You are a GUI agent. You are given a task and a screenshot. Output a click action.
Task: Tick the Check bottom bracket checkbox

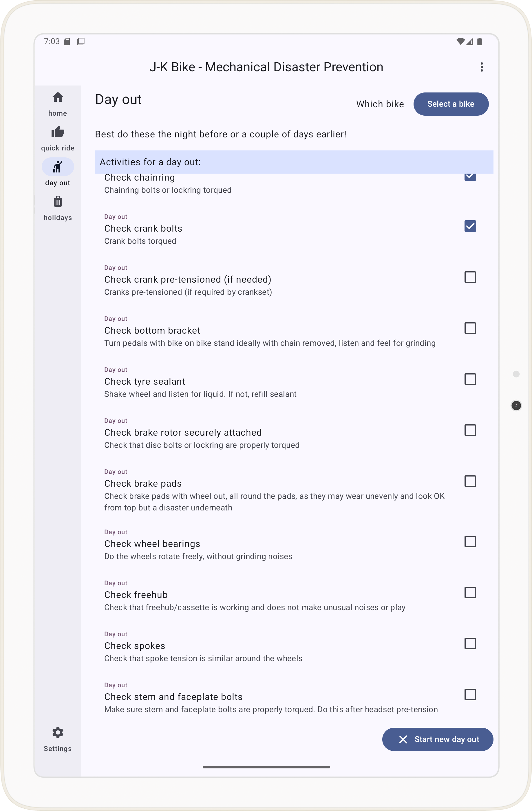click(x=470, y=328)
